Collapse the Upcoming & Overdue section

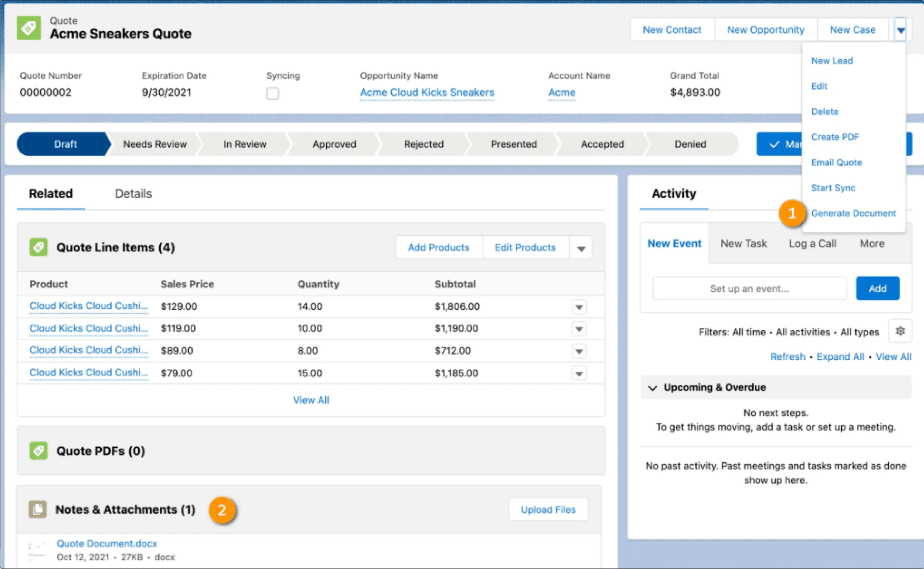pyautogui.click(x=653, y=388)
